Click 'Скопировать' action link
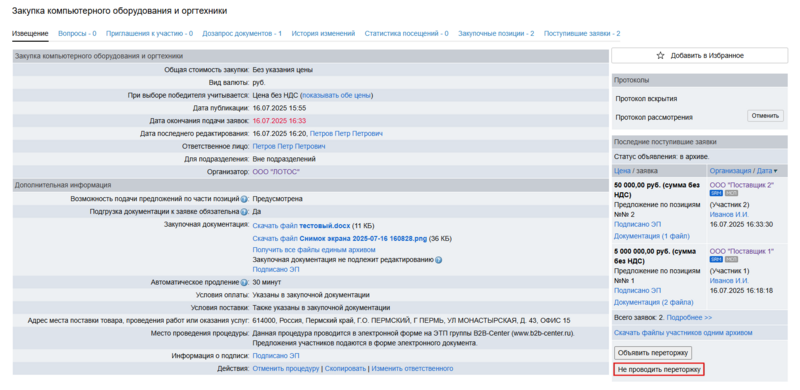The image size is (800, 390). click(x=345, y=369)
